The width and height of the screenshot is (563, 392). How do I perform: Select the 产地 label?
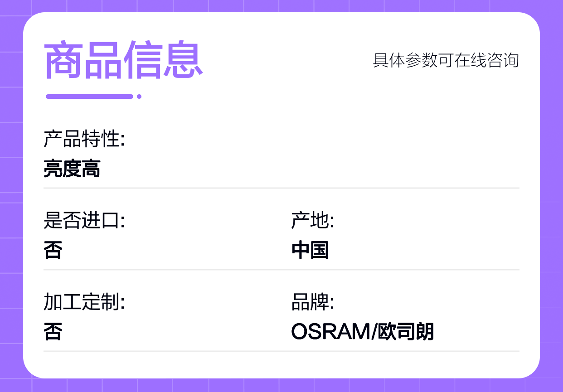[312, 221]
